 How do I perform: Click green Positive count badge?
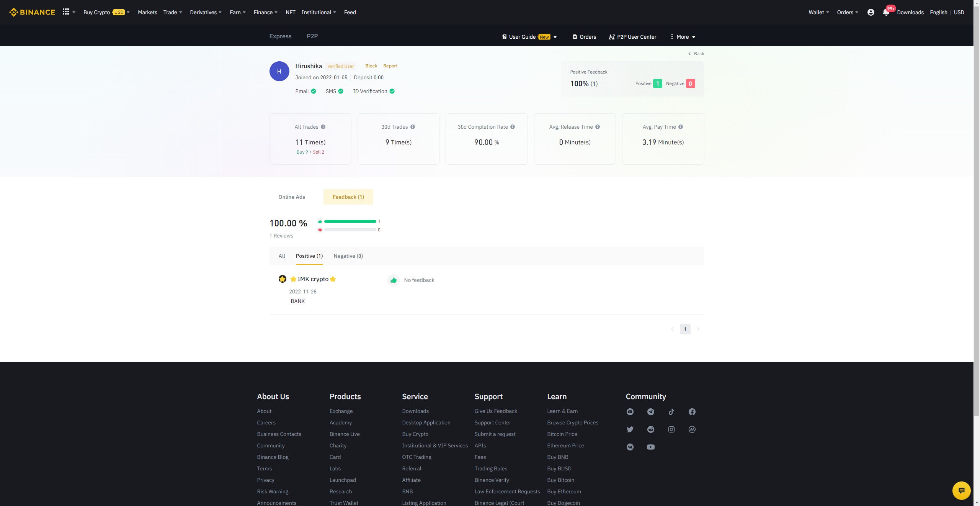click(658, 84)
